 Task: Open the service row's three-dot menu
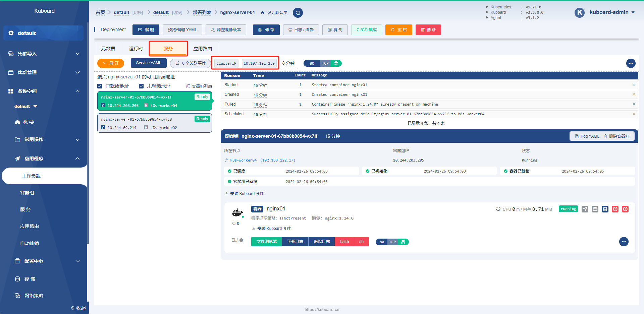point(631,63)
